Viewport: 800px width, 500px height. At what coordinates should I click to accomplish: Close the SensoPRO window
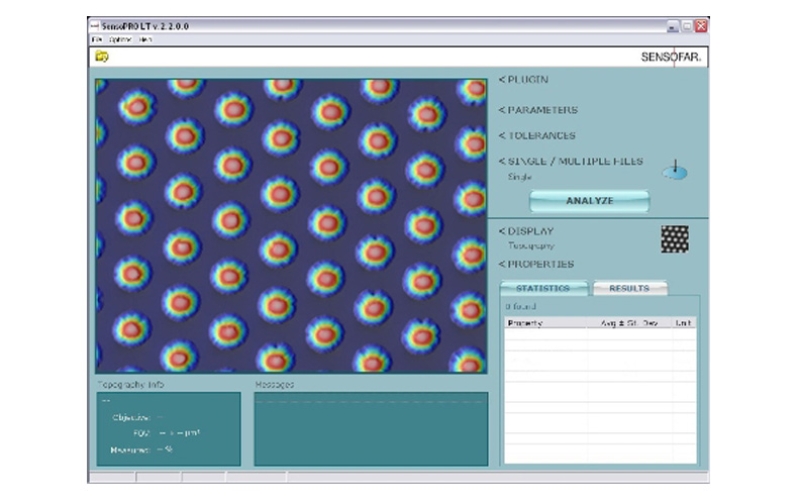point(702,26)
